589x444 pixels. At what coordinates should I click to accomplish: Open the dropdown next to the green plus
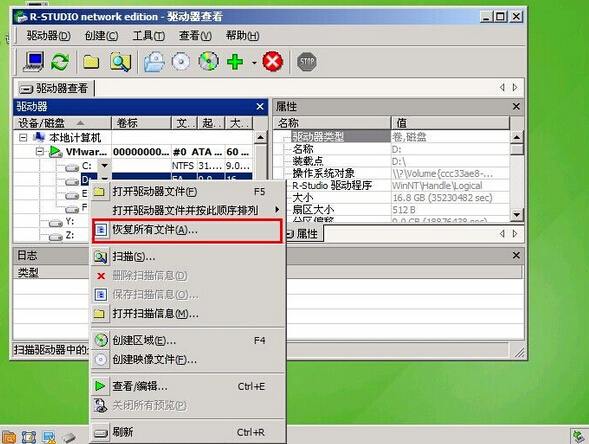pyautogui.click(x=254, y=63)
